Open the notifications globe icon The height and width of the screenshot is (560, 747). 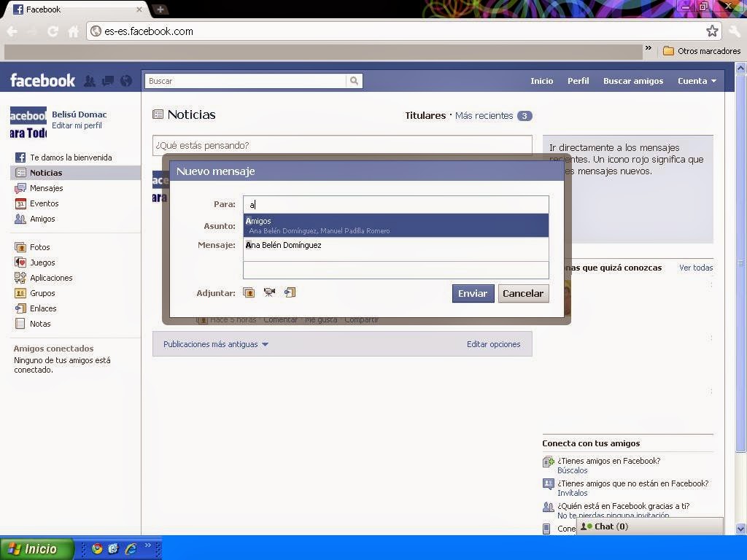tap(125, 81)
